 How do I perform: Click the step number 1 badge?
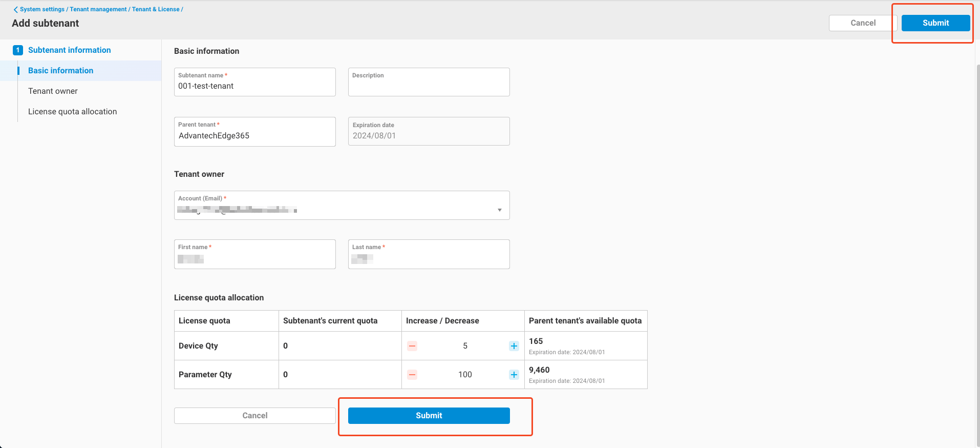coord(18,50)
